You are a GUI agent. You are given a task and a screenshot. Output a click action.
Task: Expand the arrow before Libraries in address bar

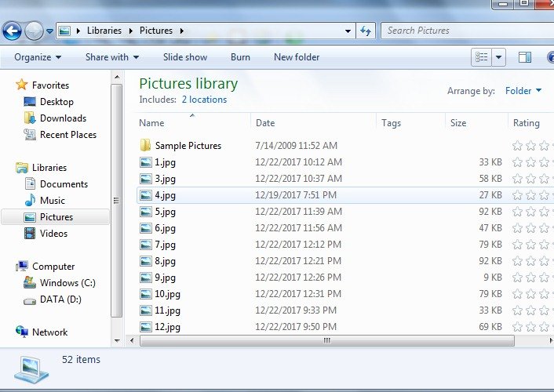(x=78, y=31)
